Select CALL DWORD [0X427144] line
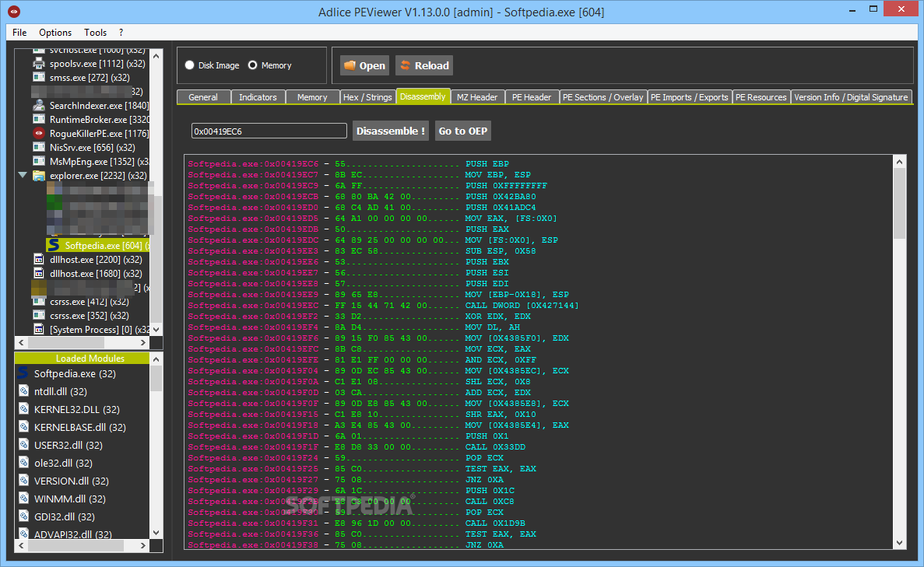Image resolution: width=924 pixels, height=567 pixels. (x=522, y=305)
